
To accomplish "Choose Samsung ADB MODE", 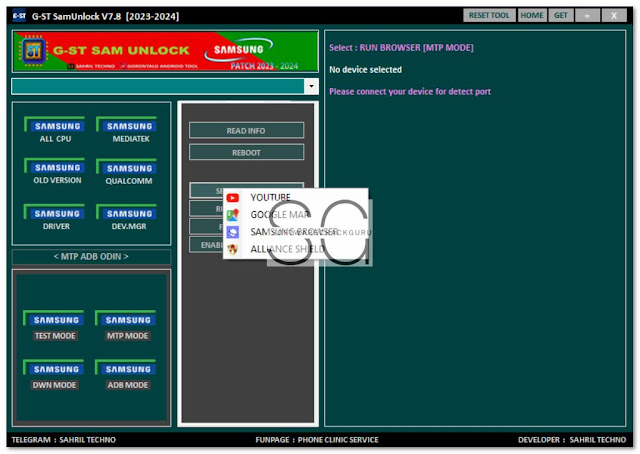I will 126,375.
